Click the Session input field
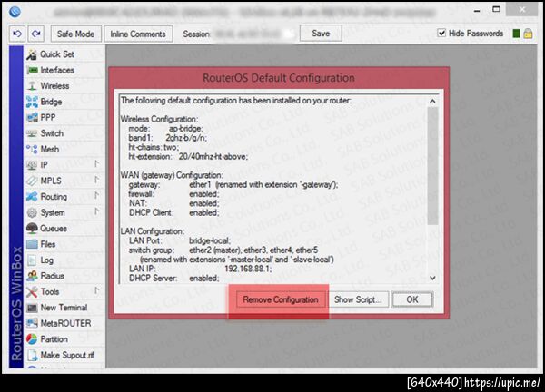 pos(253,34)
